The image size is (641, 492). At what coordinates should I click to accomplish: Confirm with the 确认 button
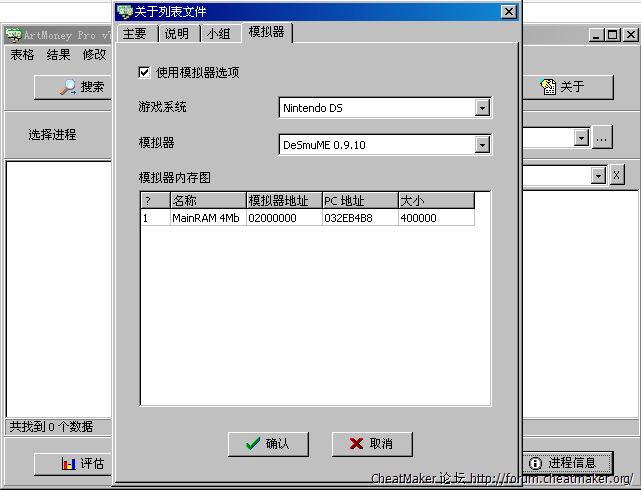click(268, 444)
